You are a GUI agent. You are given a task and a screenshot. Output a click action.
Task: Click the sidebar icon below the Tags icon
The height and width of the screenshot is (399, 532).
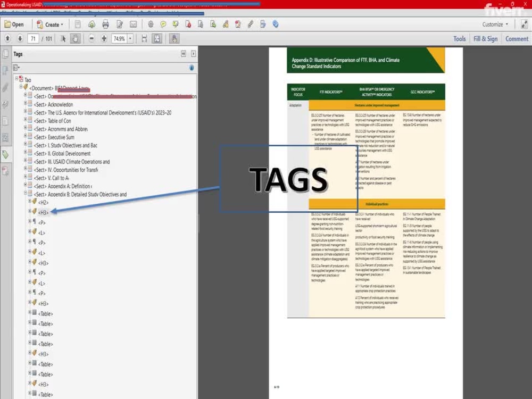5,171
